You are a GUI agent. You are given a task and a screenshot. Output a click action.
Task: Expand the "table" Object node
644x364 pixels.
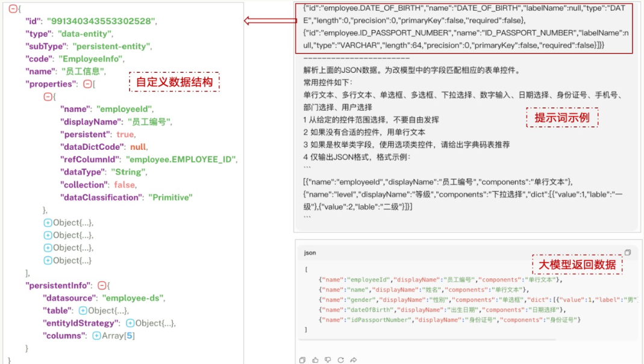[x=83, y=310]
